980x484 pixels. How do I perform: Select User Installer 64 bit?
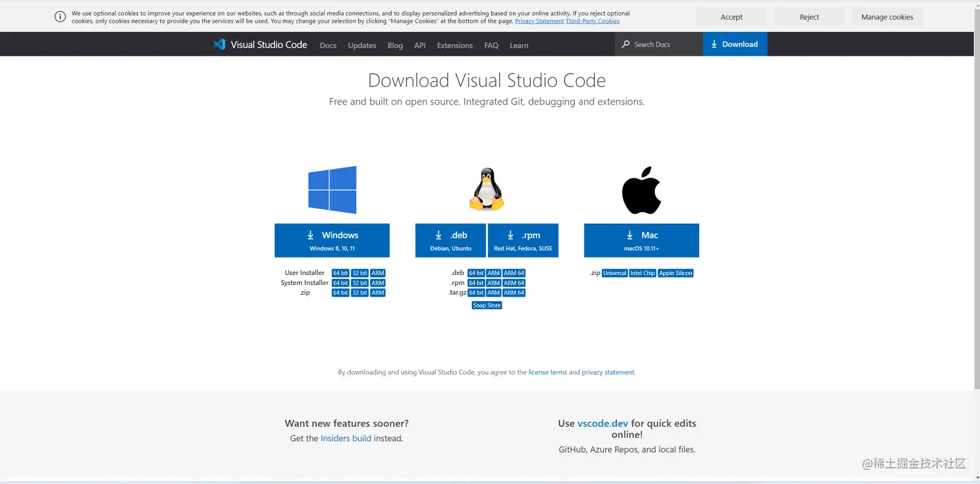click(340, 273)
